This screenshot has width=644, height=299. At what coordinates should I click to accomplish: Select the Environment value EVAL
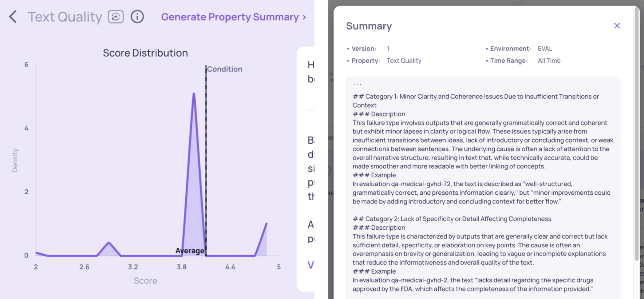point(545,49)
